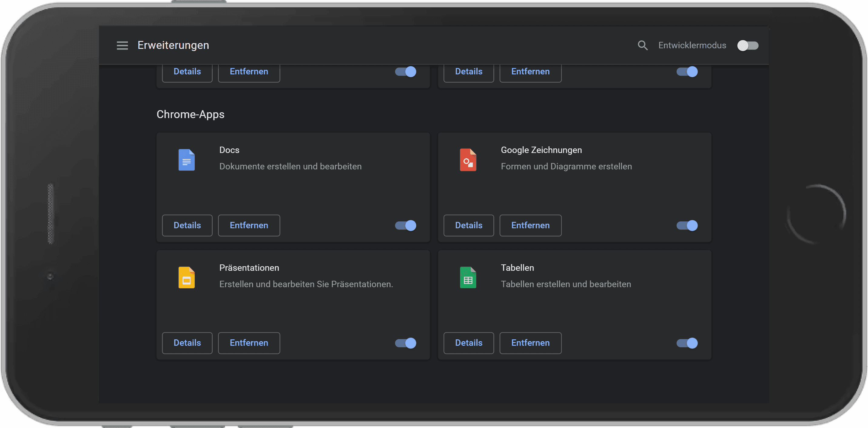Open Details for Google Zeichnungen
Image resolution: width=868 pixels, height=428 pixels.
468,225
